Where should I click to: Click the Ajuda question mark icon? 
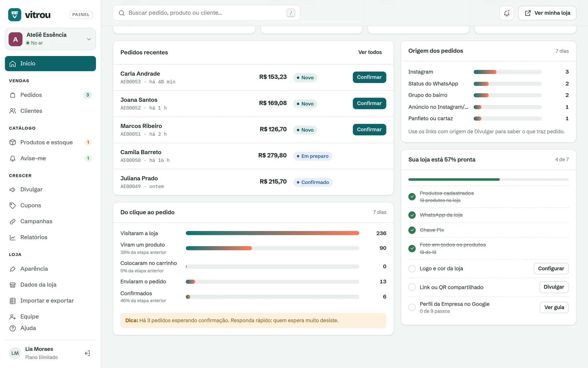coord(13,328)
